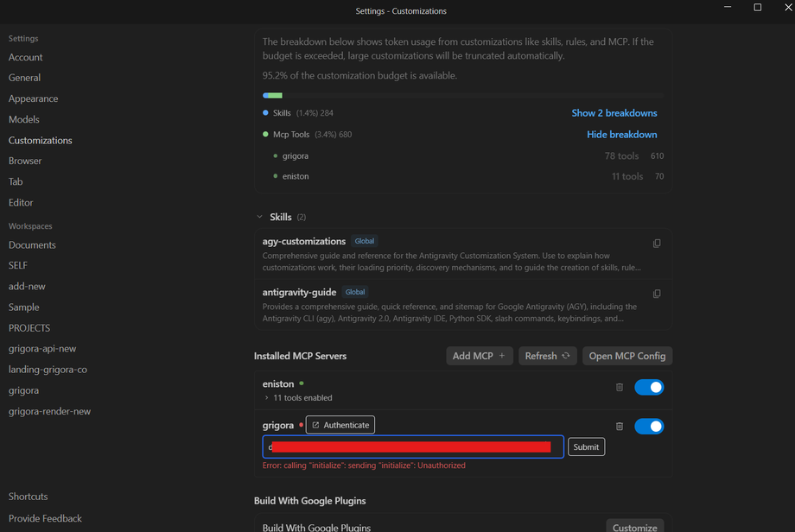Show 2 breakdowns for Skills
Screen dimensions: 795x532
tap(614, 113)
